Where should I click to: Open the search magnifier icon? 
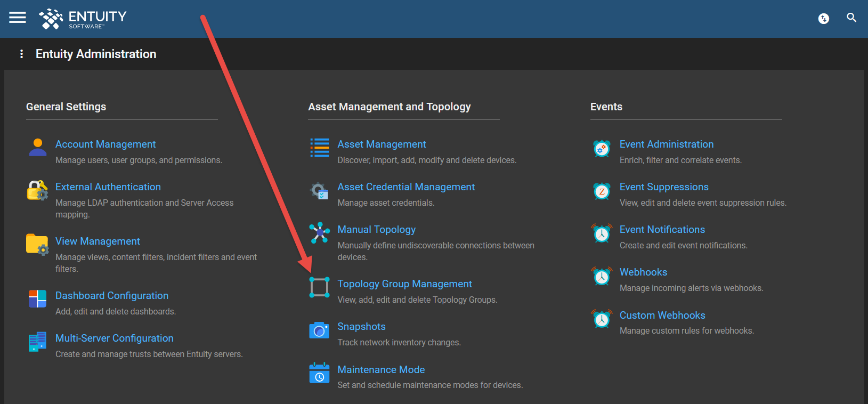[x=851, y=18]
